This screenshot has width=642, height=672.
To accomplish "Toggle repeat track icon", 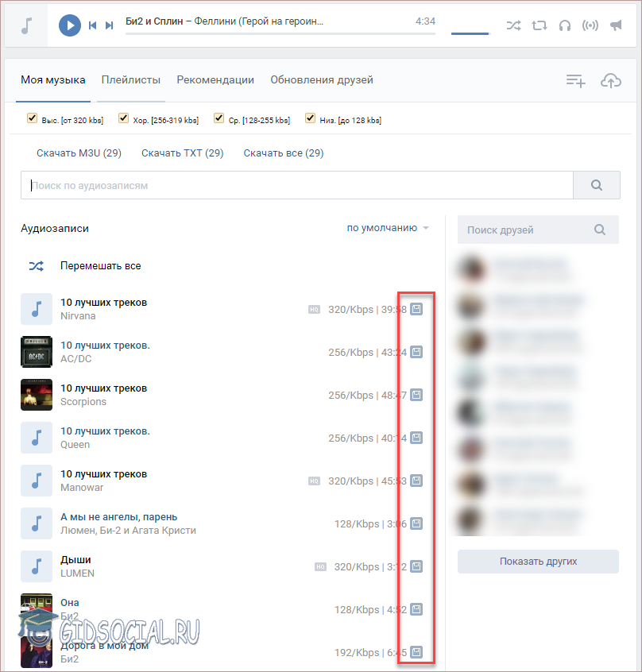I will pyautogui.click(x=540, y=25).
